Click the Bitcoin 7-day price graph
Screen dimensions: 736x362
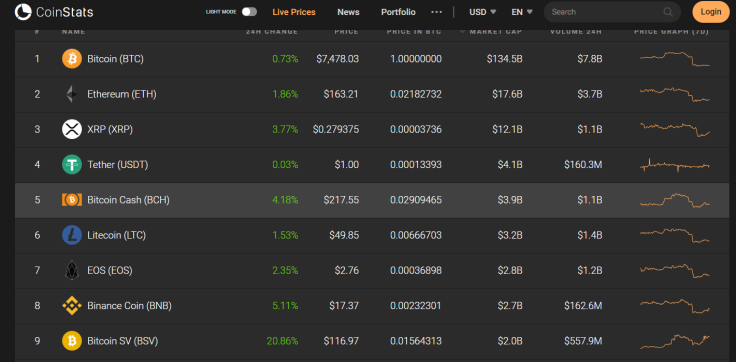(675, 59)
